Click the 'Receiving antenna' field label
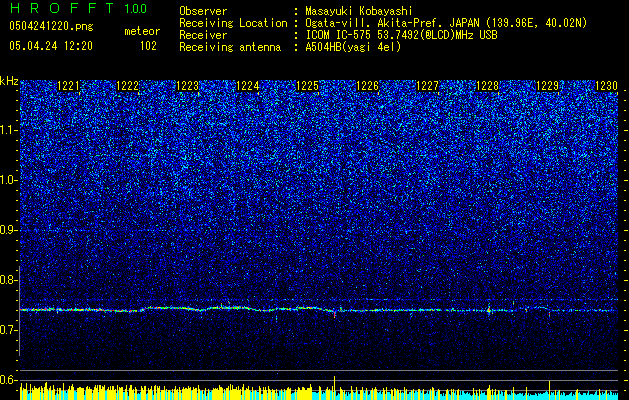The height and width of the screenshot is (400, 629). point(230,47)
